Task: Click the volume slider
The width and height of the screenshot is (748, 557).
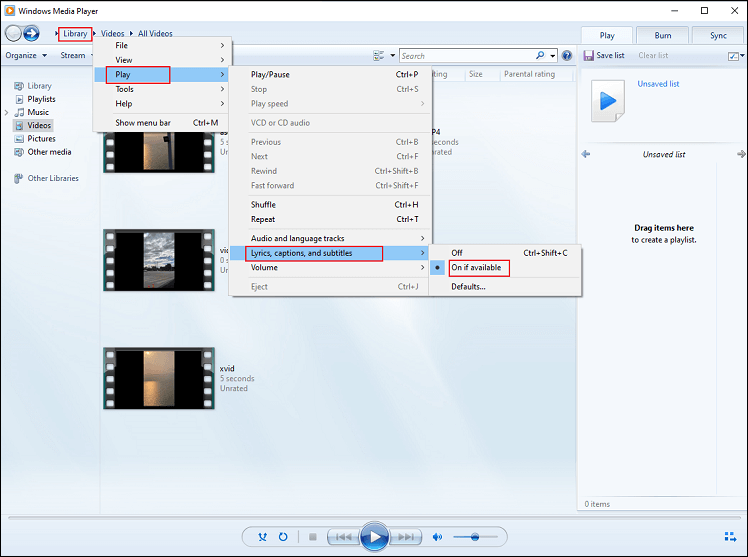Action: [475, 537]
